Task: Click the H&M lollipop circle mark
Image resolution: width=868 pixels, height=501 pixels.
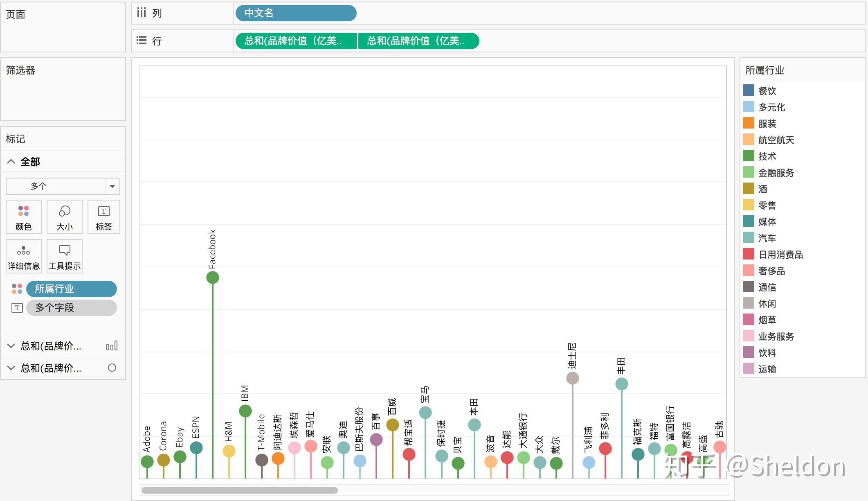Action: 229,451
